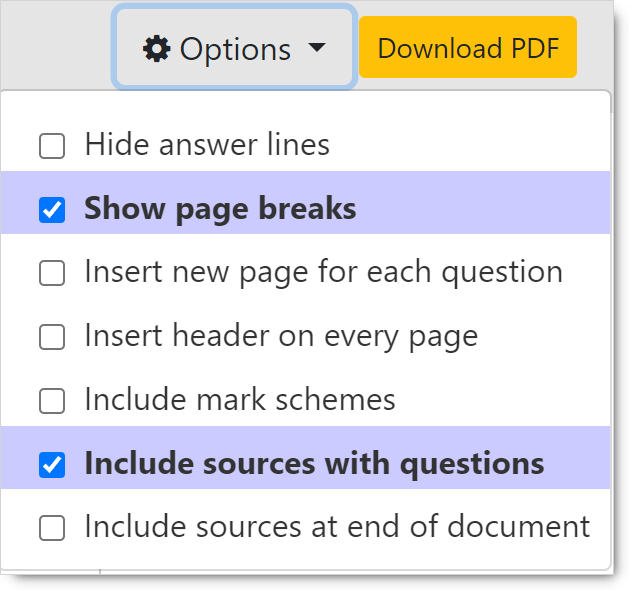
Task: Tick Insert new page for each question checkbox
Action: [x=52, y=273]
